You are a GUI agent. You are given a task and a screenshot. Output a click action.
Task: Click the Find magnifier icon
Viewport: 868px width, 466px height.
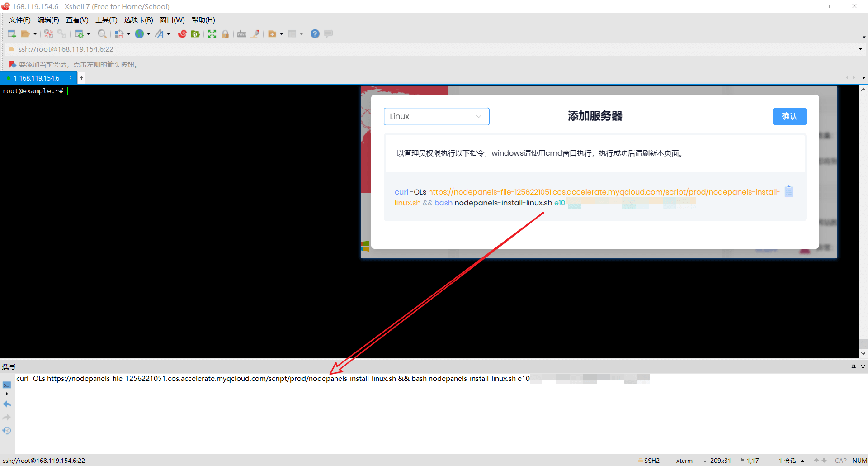pyautogui.click(x=102, y=34)
